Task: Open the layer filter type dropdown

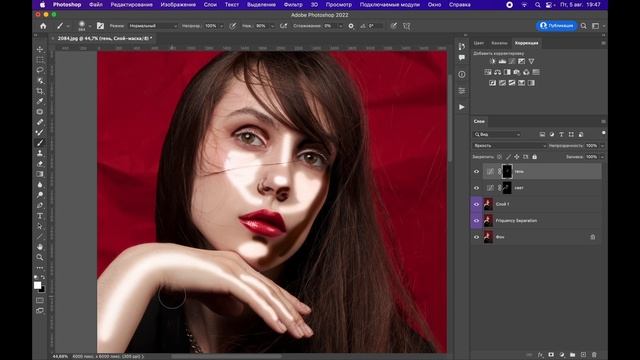Action: point(497,134)
